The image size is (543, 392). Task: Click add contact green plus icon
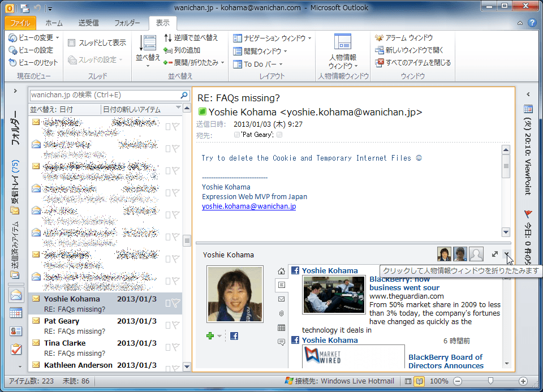pos(210,336)
